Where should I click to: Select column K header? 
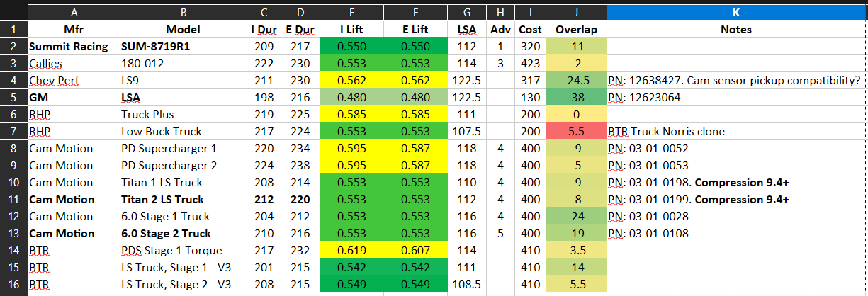(736, 13)
